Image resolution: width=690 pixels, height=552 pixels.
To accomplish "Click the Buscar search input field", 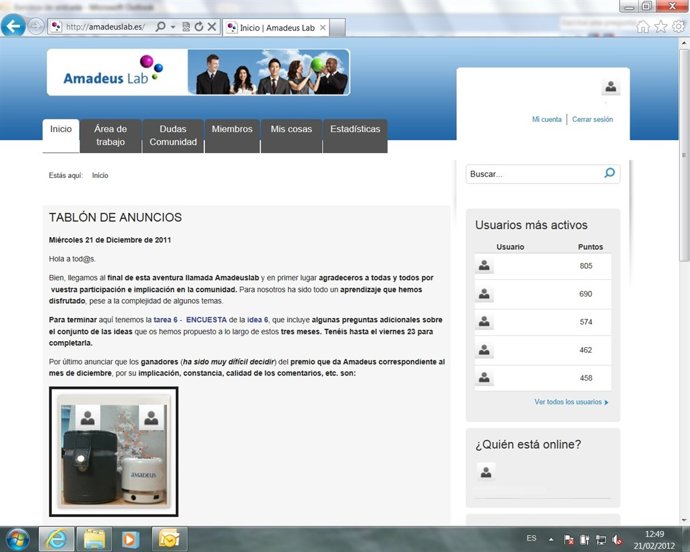I will (x=533, y=174).
